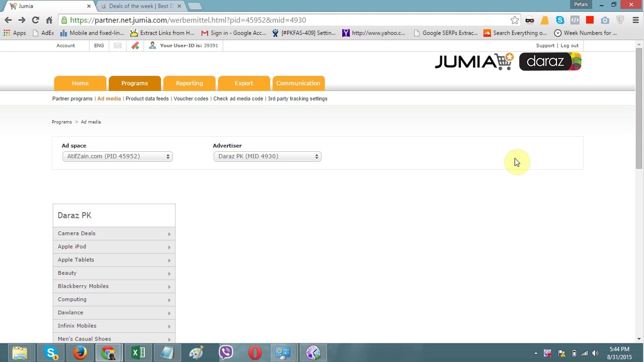Open Paint from the taskbar
644x362 pixels.
coord(196,353)
